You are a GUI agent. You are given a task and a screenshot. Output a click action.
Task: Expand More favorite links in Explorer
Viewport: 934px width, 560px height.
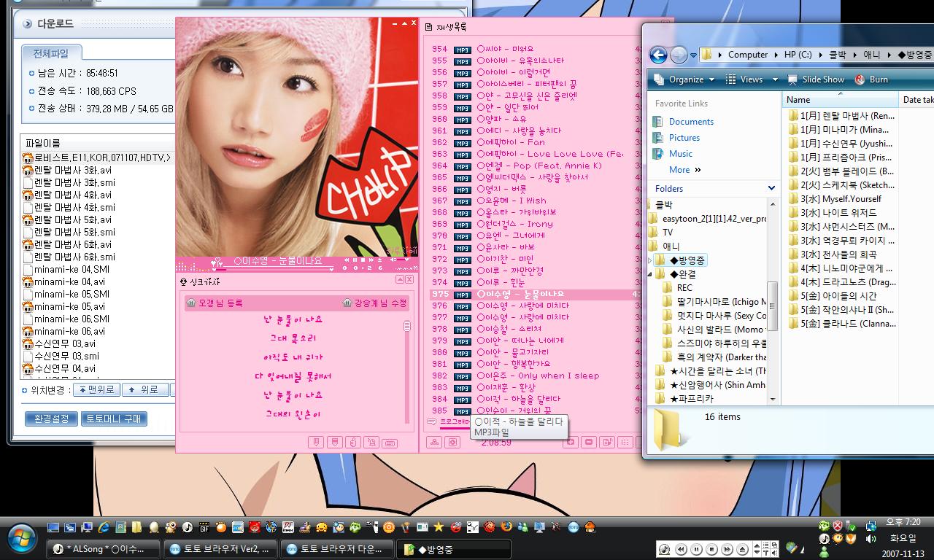pos(684,170)
